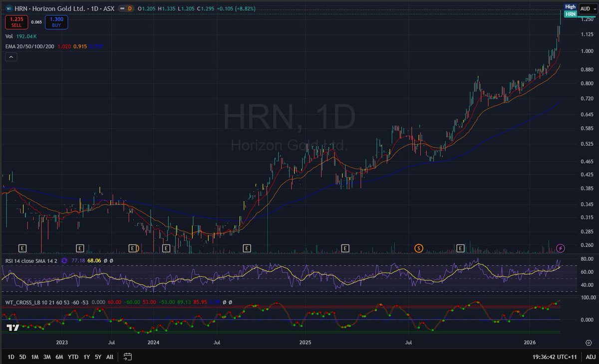Image resolution: width=599 pixels, height=364 pixels.
Task: Click the 0.465 price axis label
Action: (587, 162)
